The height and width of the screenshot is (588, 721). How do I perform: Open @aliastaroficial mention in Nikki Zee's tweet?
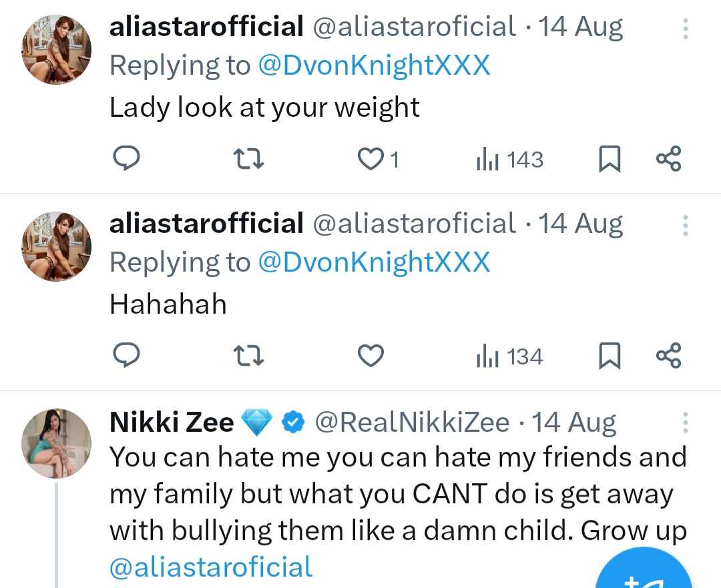coord(211,567)
